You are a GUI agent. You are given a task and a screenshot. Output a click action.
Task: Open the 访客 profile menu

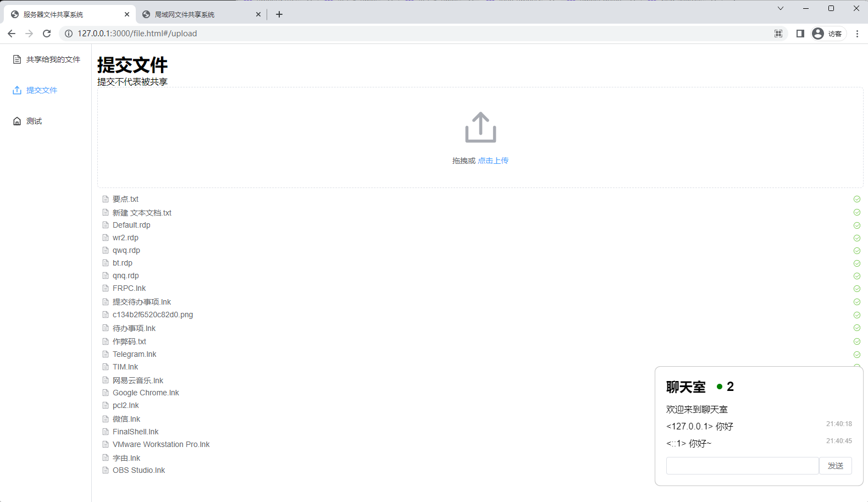828,34
